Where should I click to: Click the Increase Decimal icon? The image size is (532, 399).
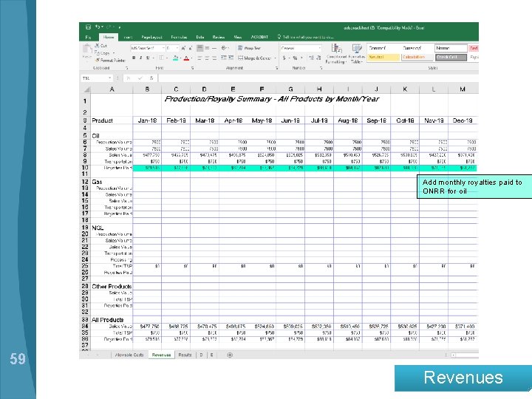click(312, 58)
